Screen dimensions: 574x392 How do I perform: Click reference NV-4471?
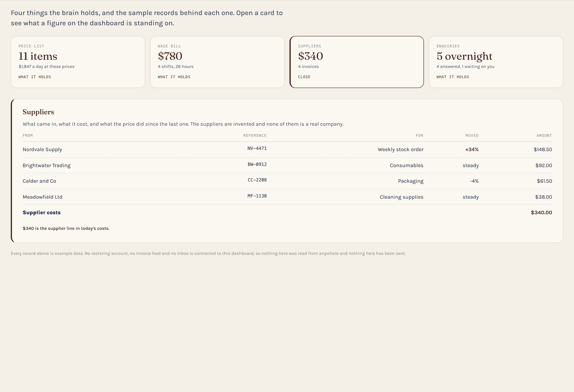[x=257, y=149]
